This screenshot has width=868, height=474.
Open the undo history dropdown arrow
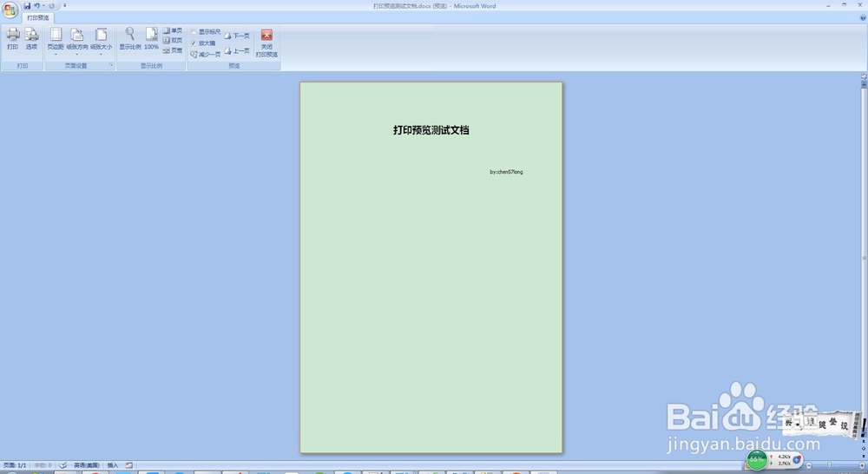(x=43, y=5)
